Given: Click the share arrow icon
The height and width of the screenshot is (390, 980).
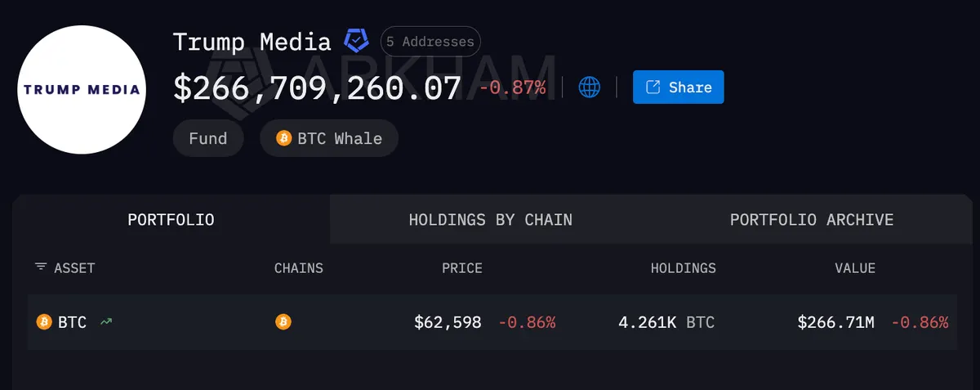Looking at the screenshot, I should (653, 87).
